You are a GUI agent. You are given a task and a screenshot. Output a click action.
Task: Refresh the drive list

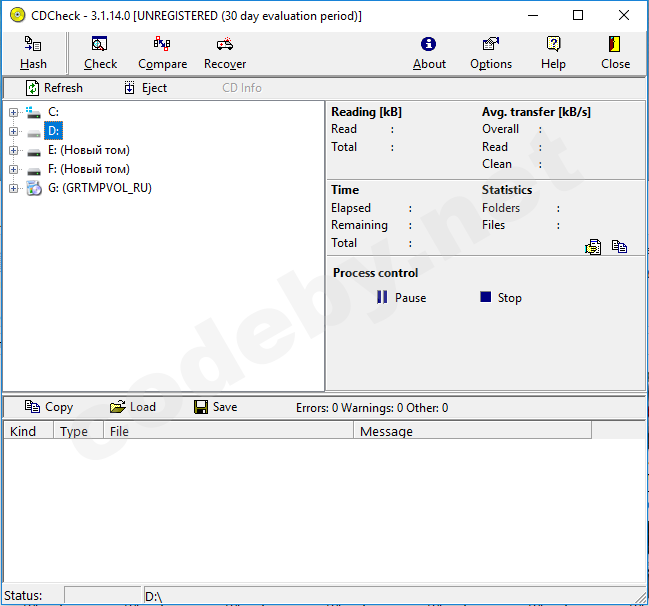54,88
